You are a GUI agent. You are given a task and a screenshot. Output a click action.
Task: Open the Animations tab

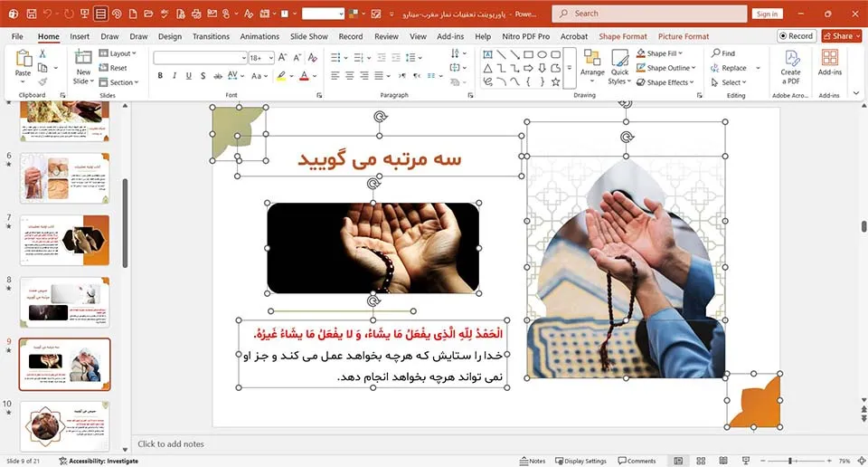pyautogui.click(x=259, y=36)
